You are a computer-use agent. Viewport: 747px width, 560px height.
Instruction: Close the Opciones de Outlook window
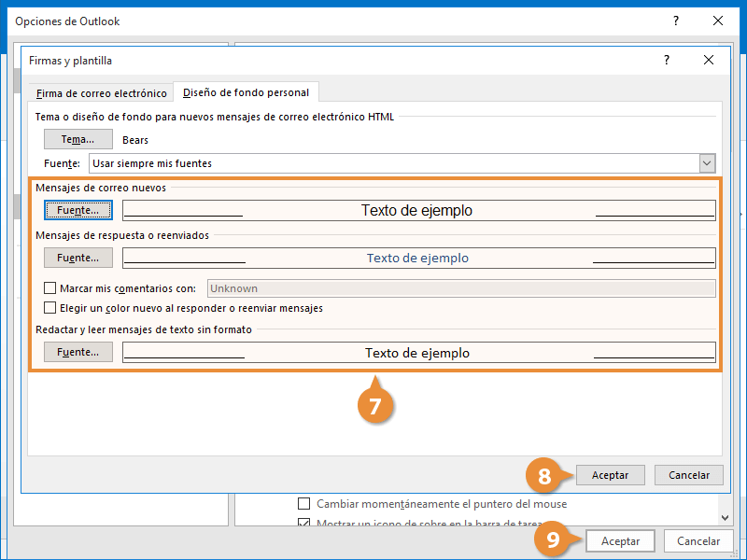click(x=718, y=21)
